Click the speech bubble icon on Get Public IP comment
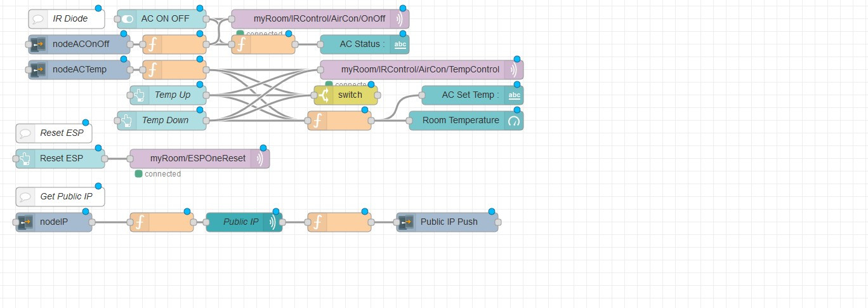Viewport: 868px width, 308px height. click(x=25, y=197)
